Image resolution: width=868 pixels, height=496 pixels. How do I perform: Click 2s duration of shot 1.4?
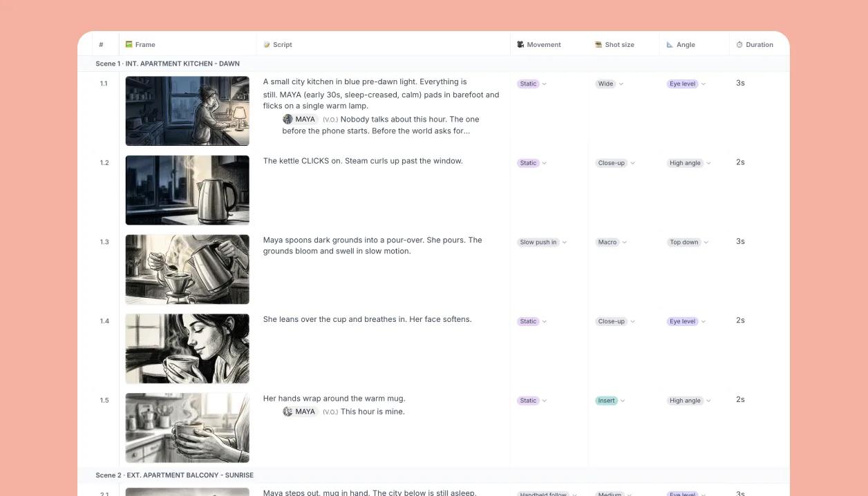[x=740, y=321]
